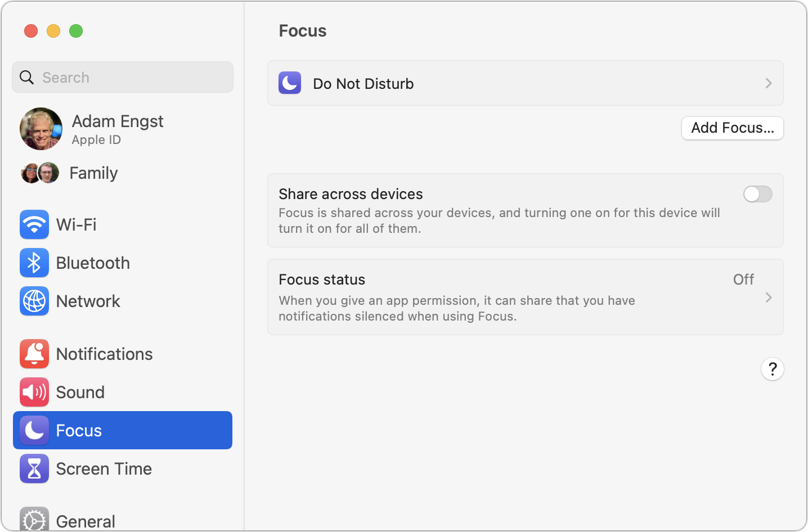Click the Focus status Off value

tap(743, 279)
